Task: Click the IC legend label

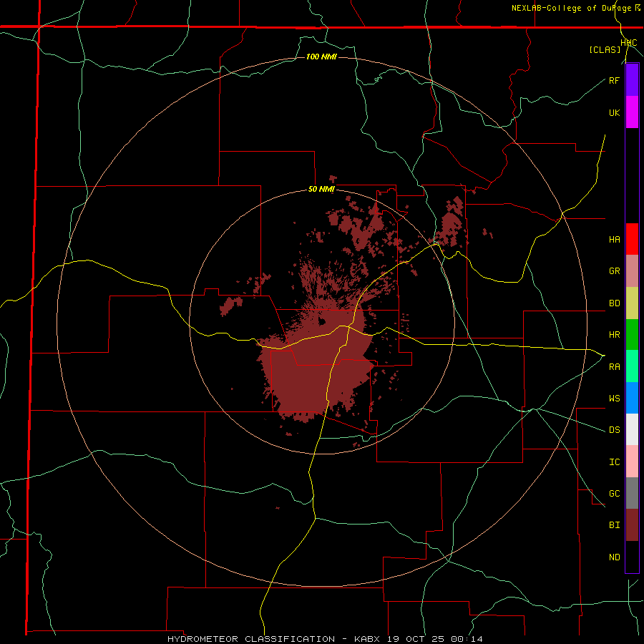Action: point(614,462)
